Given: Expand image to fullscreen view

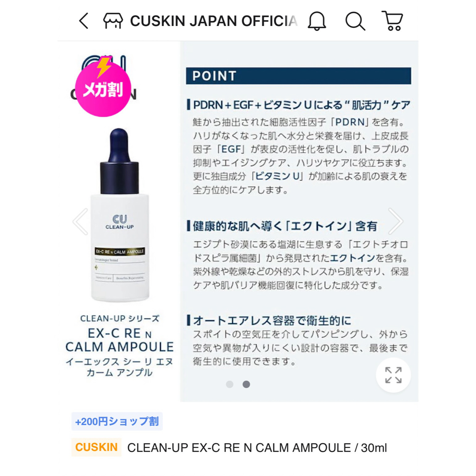Looking at the screenshot, I should click(394, 375).
